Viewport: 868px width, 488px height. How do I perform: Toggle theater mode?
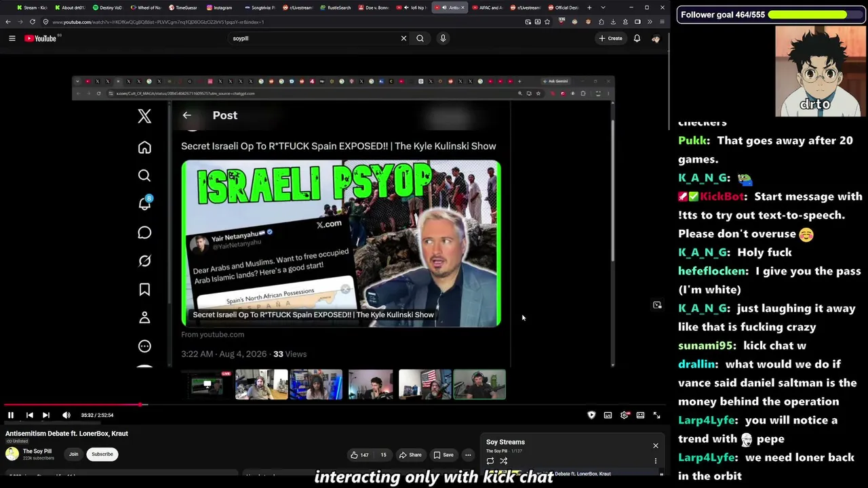(640, 415)
